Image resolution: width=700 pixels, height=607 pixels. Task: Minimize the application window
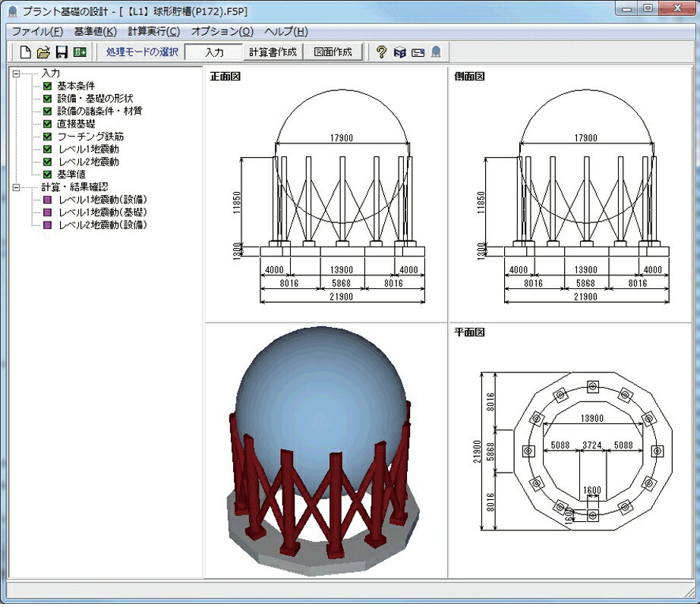(x=627, y=9)
